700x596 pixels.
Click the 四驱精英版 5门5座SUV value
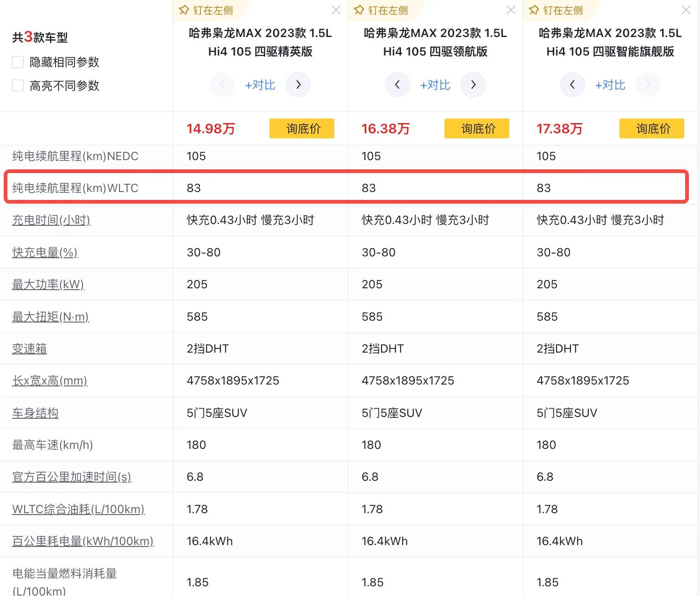pyautogui.click(x=217, y=413)
